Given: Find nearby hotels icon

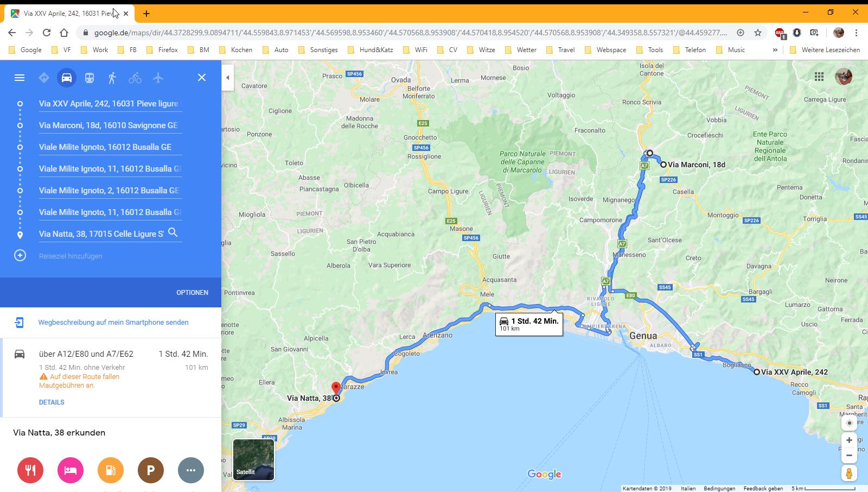Looking at the screenshot, I should [71, 470].
